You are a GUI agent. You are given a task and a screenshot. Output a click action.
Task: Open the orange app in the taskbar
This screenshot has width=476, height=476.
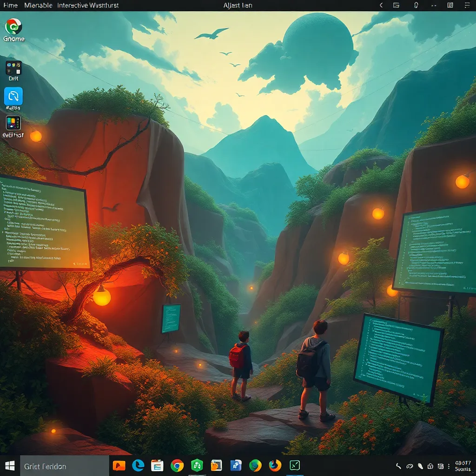point(119,465)
